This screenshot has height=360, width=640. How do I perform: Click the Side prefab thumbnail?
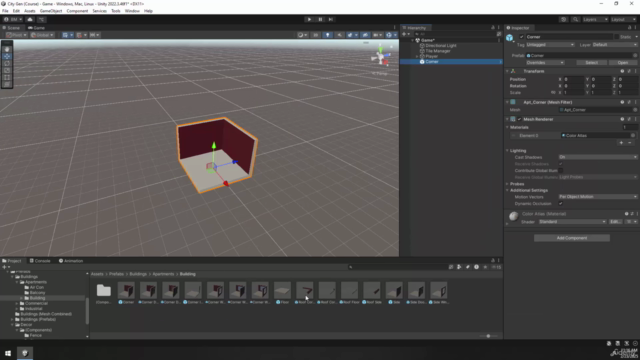pos(394,290)
